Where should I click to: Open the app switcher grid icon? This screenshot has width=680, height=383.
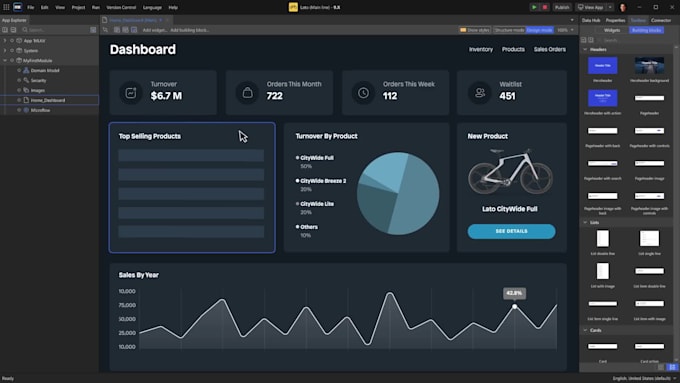point(6,7)
